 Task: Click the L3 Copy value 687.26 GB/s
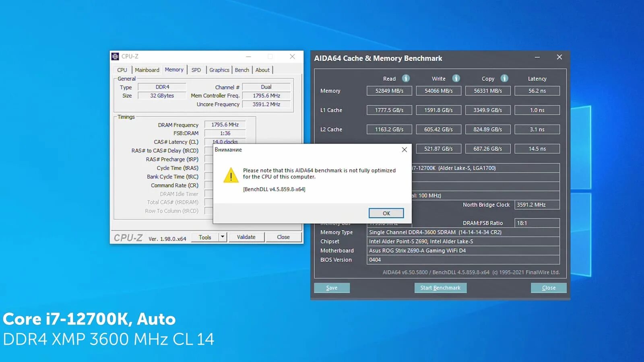[488, 149]
